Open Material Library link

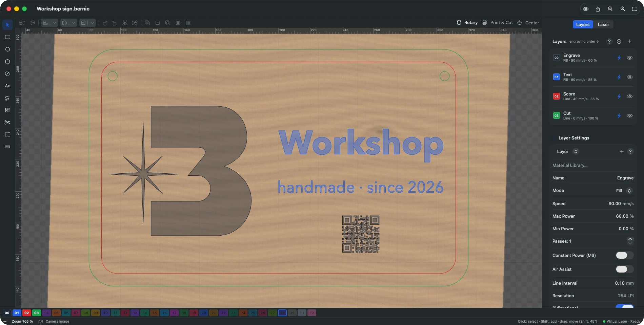coord(570,165)
